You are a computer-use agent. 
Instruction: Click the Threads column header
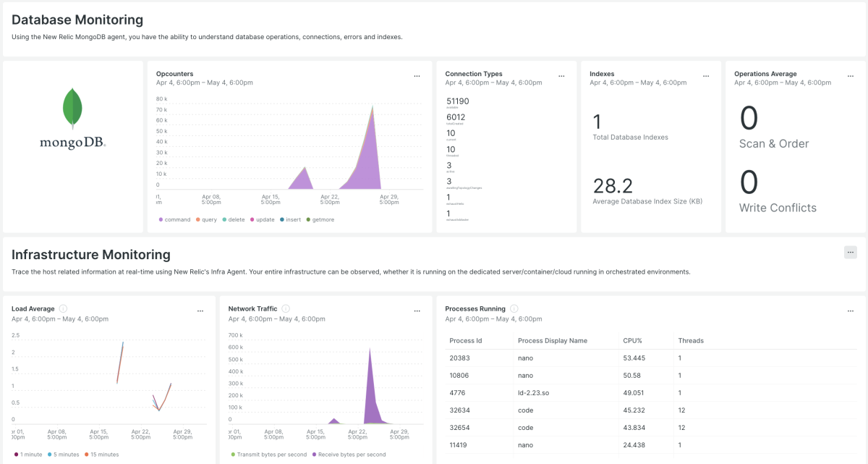690,340
